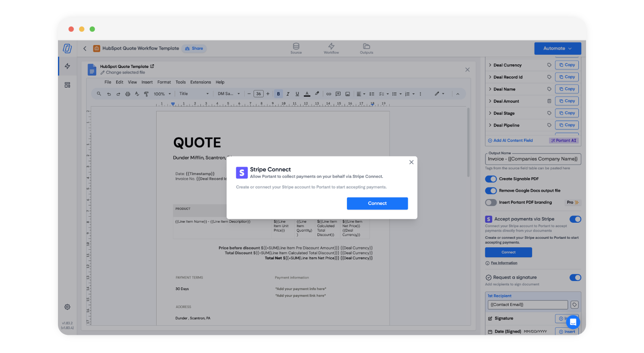The width and height of the screenshot is (644, 353).
Task: Open the settings gear in sidebar
Action: click(x=67, y=307)
